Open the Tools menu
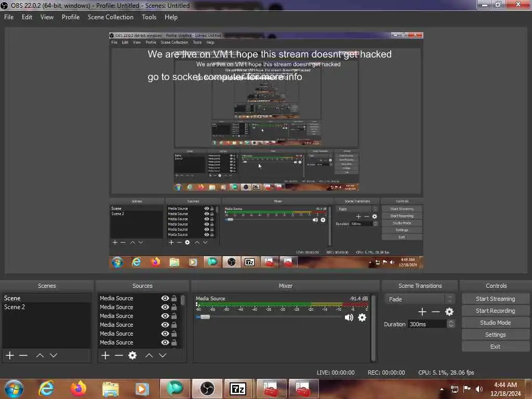 pos(149,17)
